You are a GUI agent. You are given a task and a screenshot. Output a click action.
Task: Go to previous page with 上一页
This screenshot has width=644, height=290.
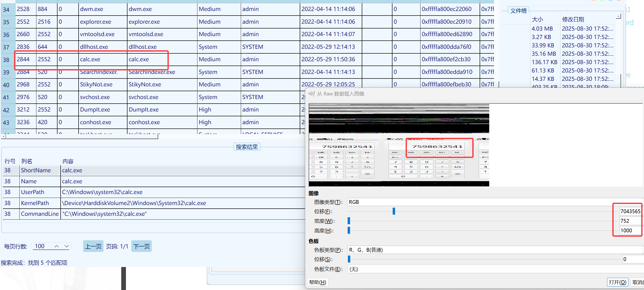(93, 246)
